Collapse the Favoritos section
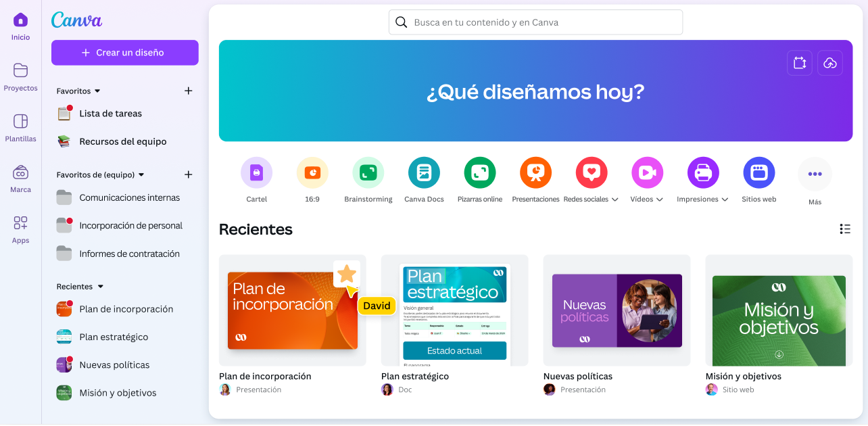The image size is (868, 426). pyautogui.click(x=97, y=91)
